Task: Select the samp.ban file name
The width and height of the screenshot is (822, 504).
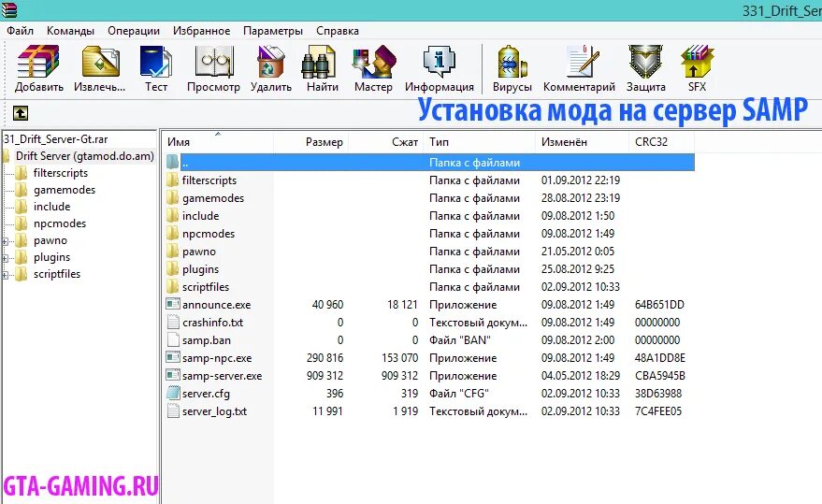Action: 207,340
